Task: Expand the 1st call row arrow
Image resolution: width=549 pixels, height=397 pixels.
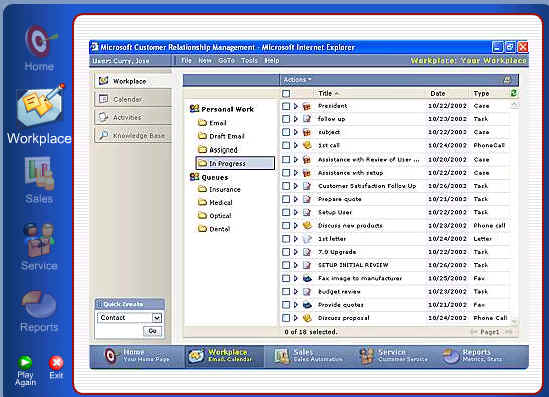Action: coord(296,145)
